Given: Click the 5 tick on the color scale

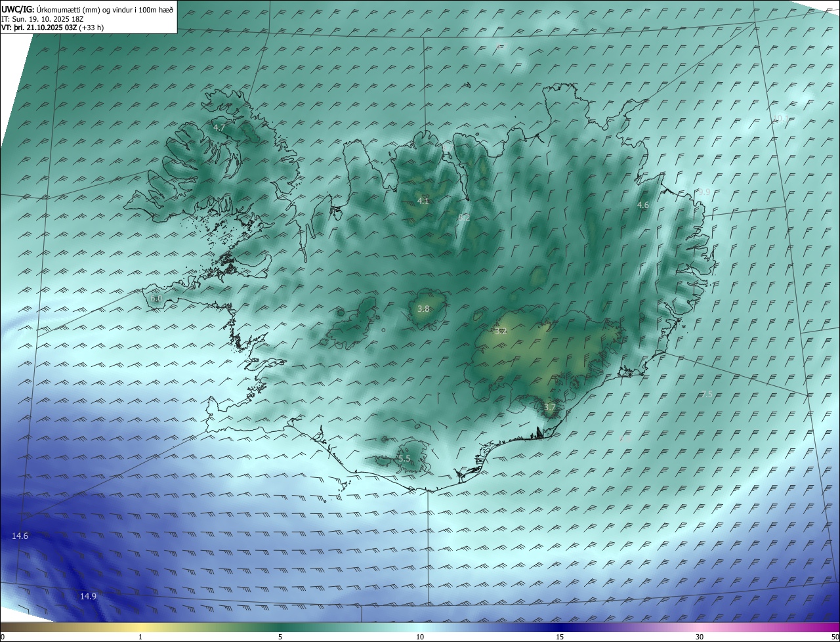Looking at the screenshot, I should click(280, 637).
